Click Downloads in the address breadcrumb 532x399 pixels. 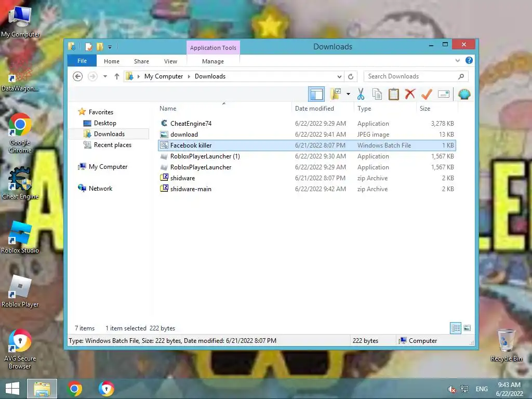pos(210,76)
